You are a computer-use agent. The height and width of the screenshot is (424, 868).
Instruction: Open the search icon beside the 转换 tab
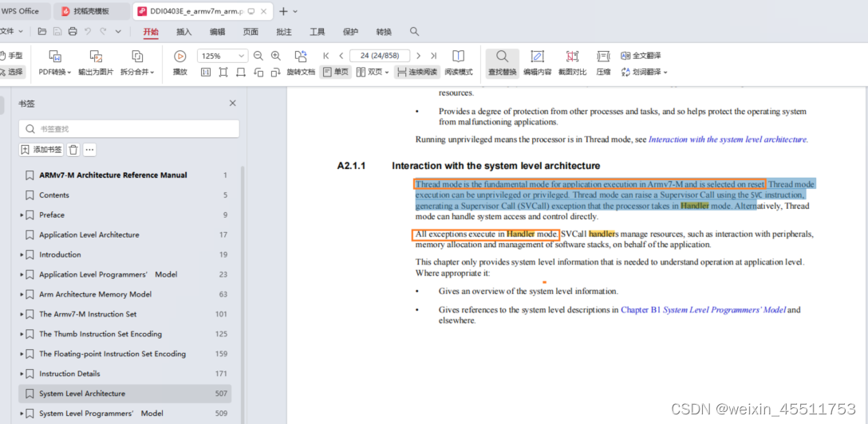pos(414,32)
